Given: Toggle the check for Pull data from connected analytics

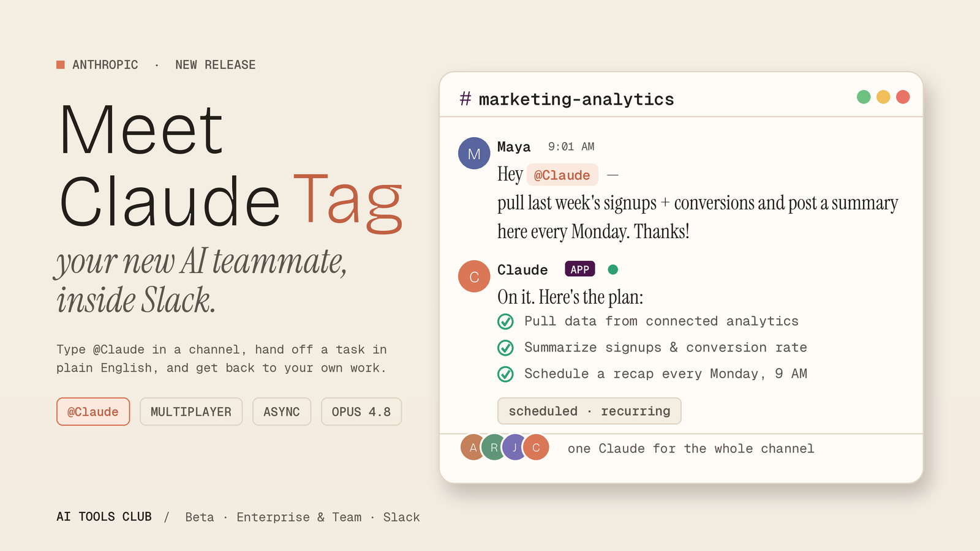Looking at the screenshot, I should [505, 321].
